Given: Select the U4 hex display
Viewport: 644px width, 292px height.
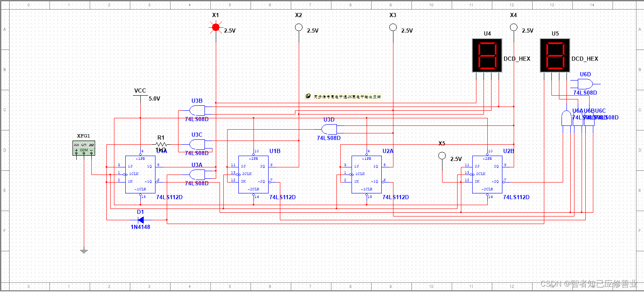Looking at the screenshot, I should click(x=487, y=55).
